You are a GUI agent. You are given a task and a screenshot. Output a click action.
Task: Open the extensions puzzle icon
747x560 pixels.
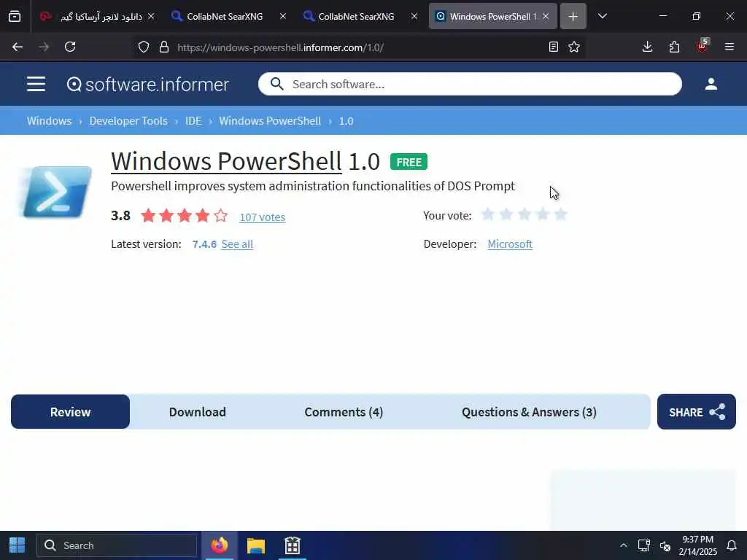(x=674, y=47)
